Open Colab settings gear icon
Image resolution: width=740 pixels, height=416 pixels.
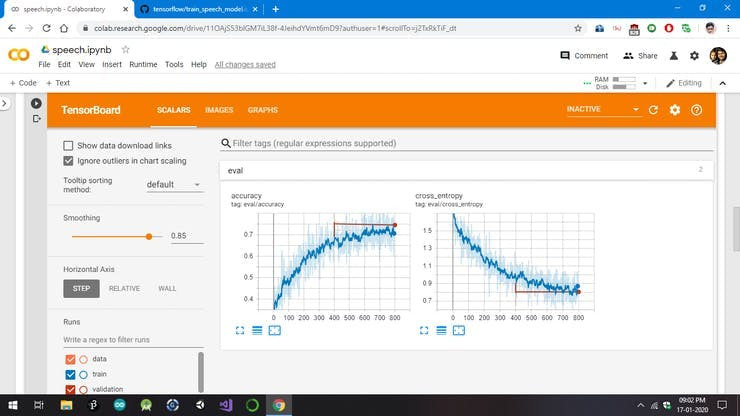694,56
